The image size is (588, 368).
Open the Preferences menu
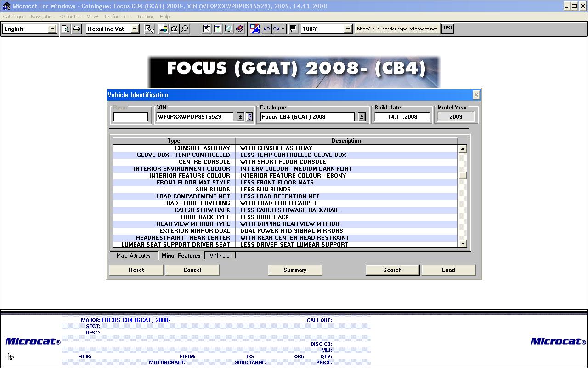[118, 17]
